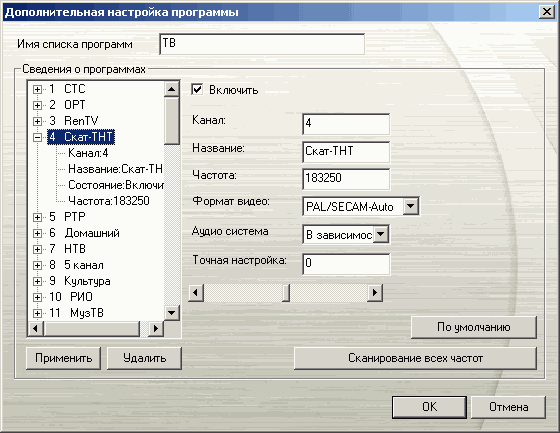
Task: Collapse the Скат-ТНТ tree node
Action: [x=37, y=137]
